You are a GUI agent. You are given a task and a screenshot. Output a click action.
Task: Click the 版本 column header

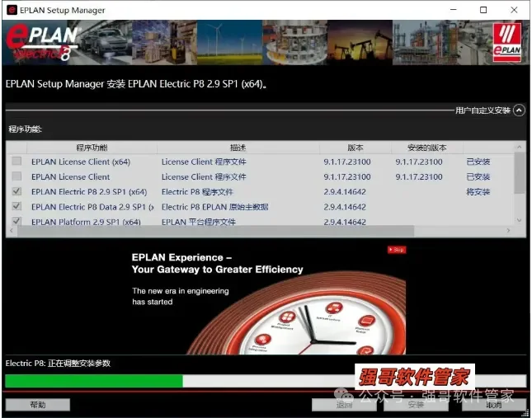[355, 148]
